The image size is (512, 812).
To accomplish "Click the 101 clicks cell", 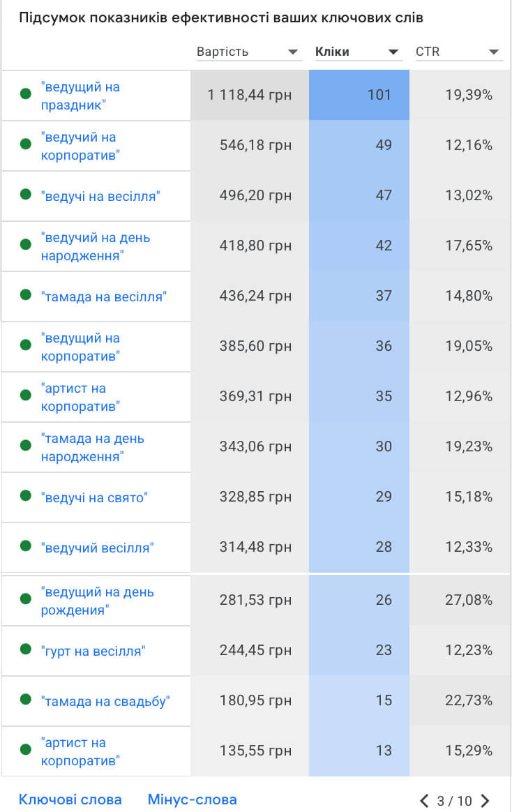I will point(359,95).
